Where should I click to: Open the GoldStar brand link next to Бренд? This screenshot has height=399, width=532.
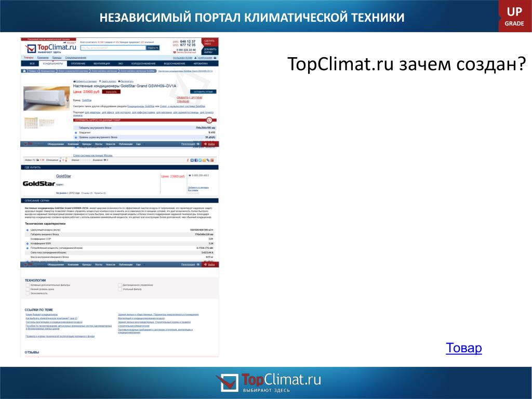(87, 100)
